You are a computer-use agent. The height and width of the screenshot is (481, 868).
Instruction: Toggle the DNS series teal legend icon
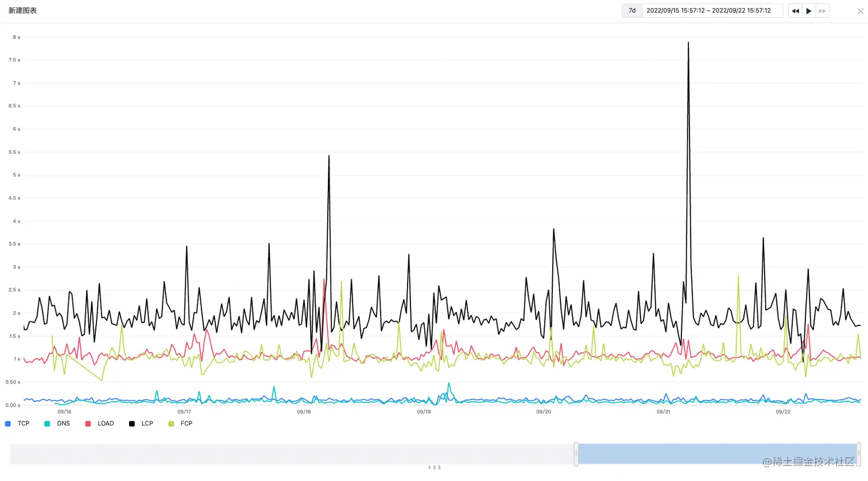(x=47, y=424)
